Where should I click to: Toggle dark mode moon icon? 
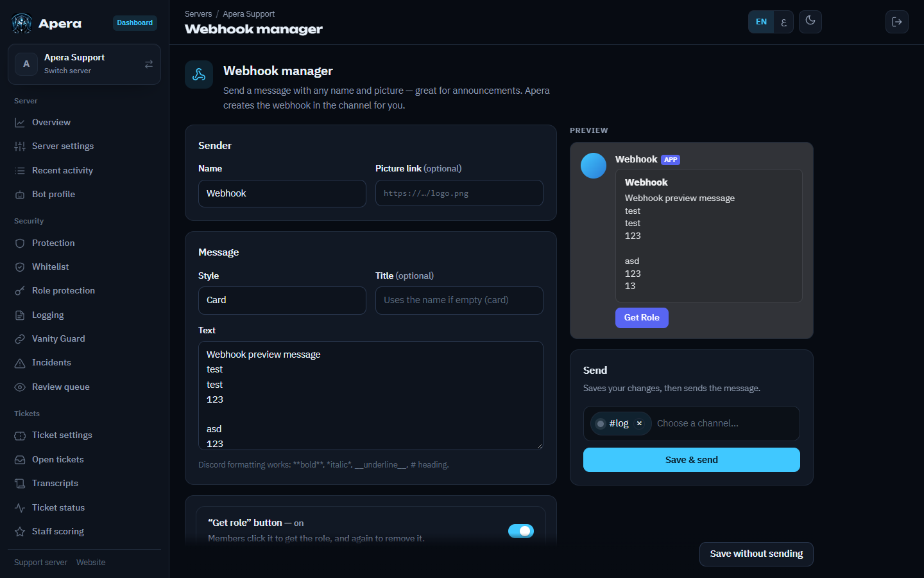pos(810,21)
